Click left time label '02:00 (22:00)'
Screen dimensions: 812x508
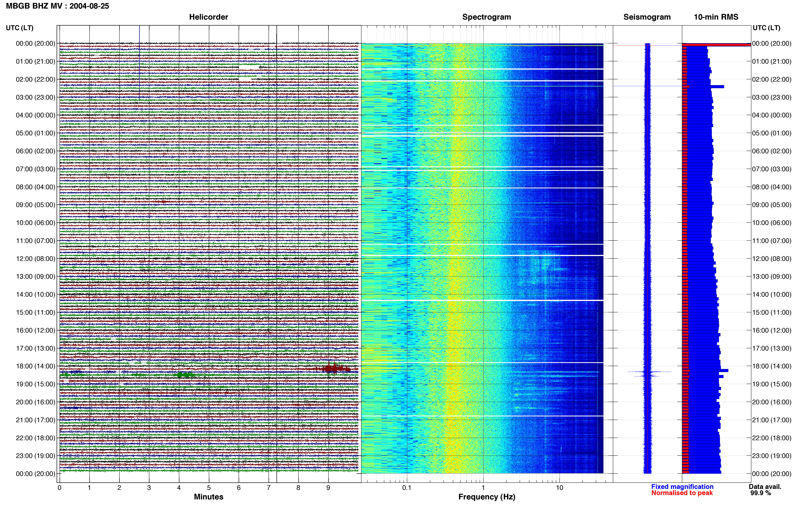click(x=36, y=79)
